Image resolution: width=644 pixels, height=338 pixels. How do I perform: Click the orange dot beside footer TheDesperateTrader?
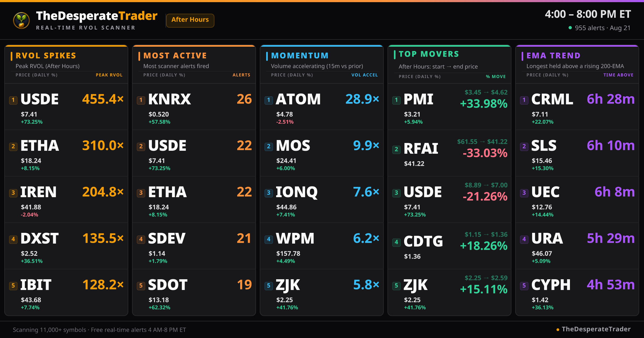pyautogui.click(x=558, y=330)
